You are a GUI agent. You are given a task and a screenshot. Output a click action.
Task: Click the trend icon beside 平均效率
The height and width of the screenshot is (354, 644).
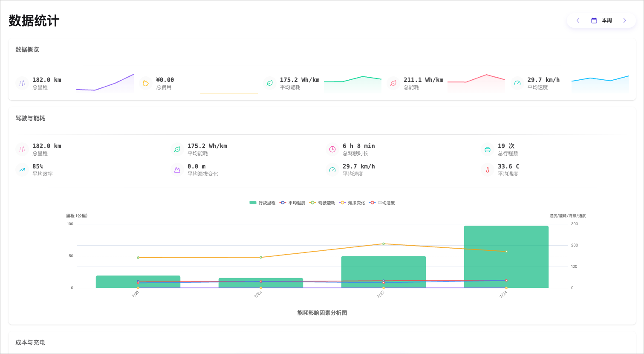click(22, 170)
